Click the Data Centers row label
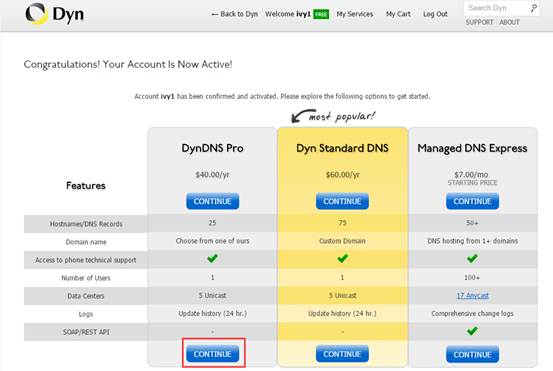This screenshot has width=553, height=371. 86,296
